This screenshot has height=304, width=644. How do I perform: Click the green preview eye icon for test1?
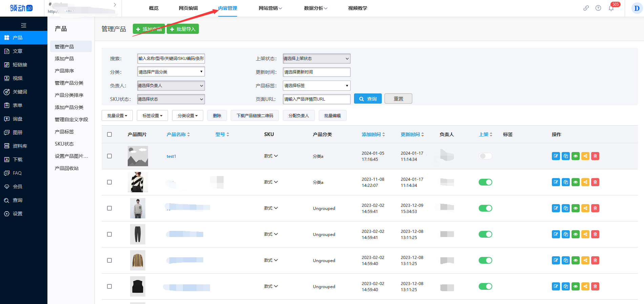pyautogui.click(x=576, y=156)
